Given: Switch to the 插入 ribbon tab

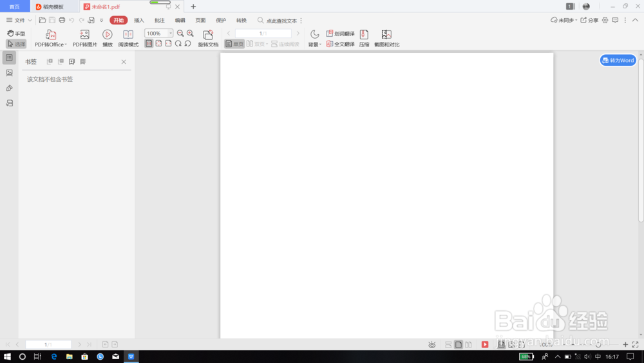Looking at the screenshot, I should [x=139, y=20].
